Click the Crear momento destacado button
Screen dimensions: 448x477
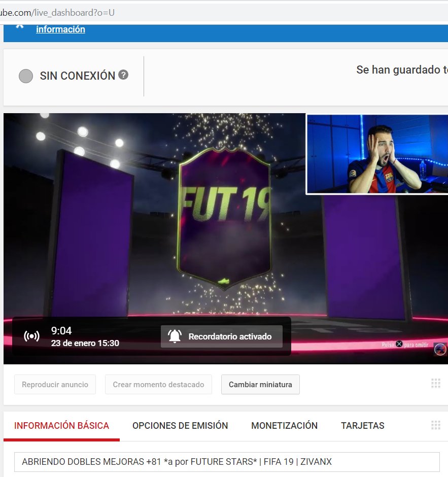(x=158, y=385)
